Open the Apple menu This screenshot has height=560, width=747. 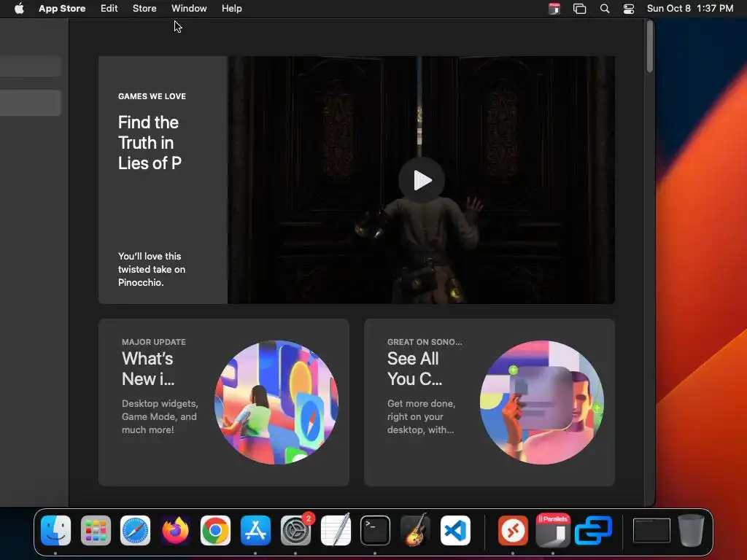19,9
